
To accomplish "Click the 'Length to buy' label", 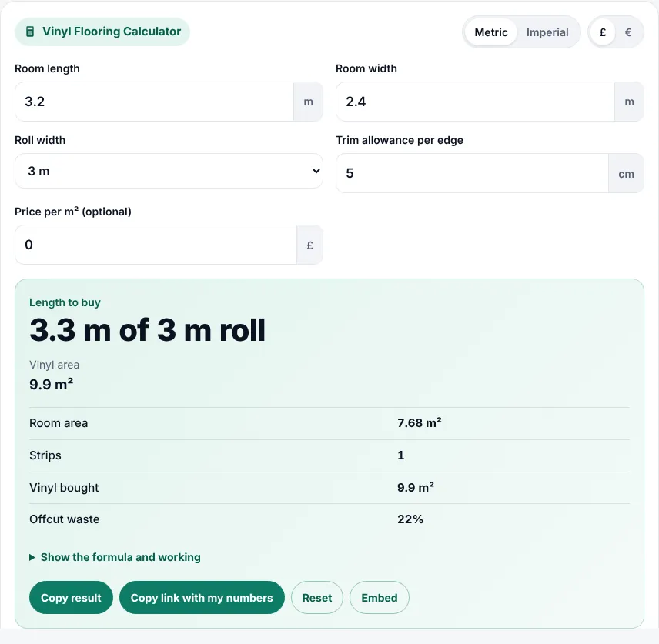I will [65, 302].
